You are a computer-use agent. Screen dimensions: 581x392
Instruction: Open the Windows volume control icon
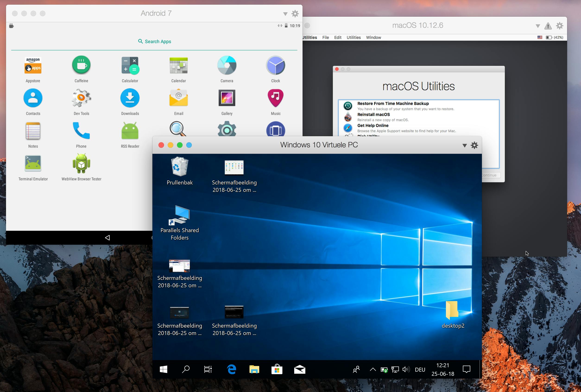[x=406, y=369]
